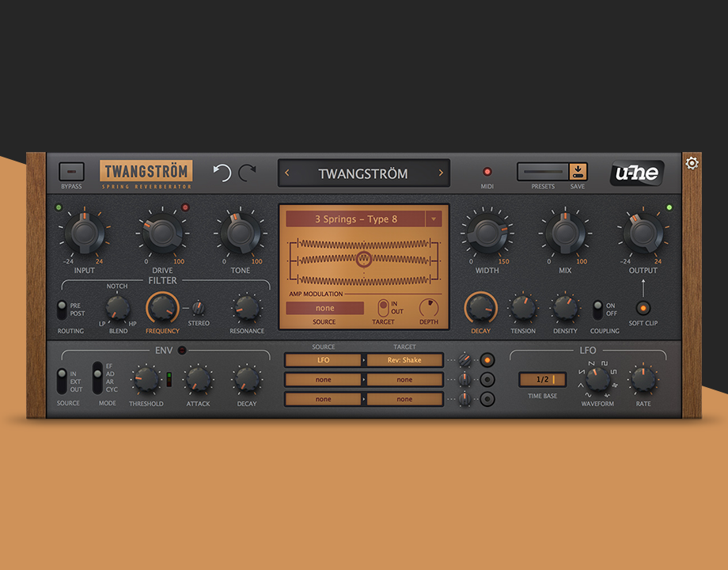
Task: Click the spring center circle in display
Action: point(364,259)
